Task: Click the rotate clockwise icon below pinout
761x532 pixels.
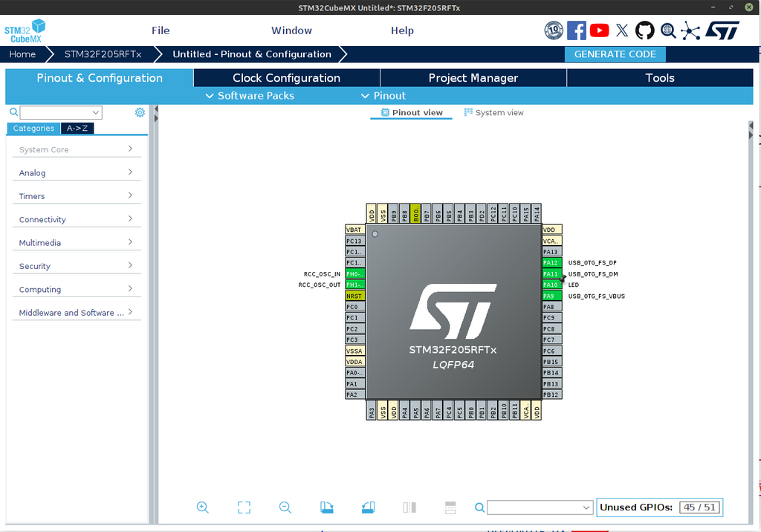Action: (x=327, y=507)
